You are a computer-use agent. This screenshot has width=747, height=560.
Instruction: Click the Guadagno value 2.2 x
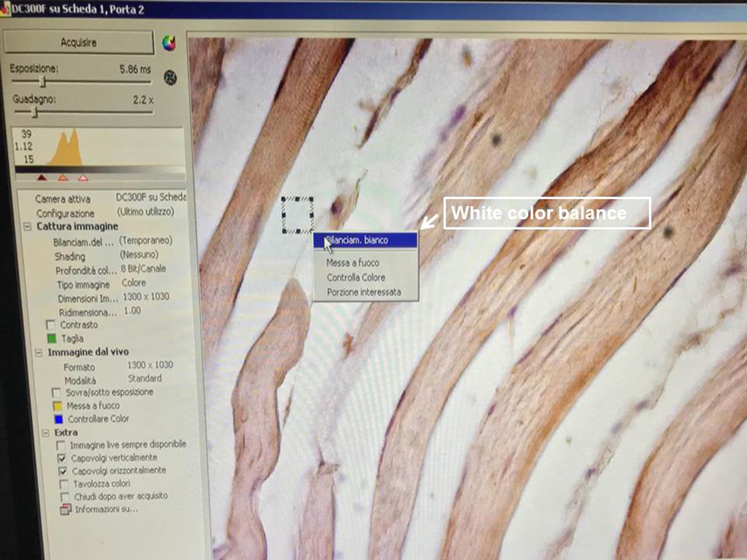tap(143, 100)
